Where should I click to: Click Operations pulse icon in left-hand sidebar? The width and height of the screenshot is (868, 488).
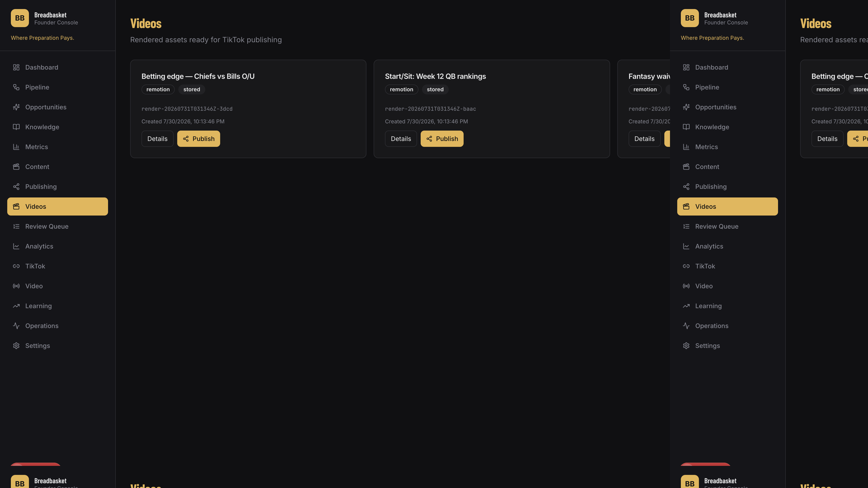(16, 326)
